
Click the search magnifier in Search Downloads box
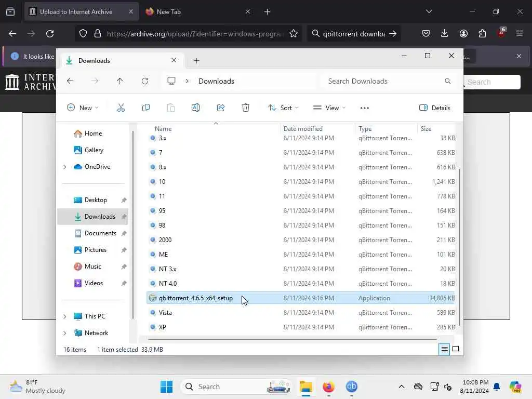click(448, 81)
